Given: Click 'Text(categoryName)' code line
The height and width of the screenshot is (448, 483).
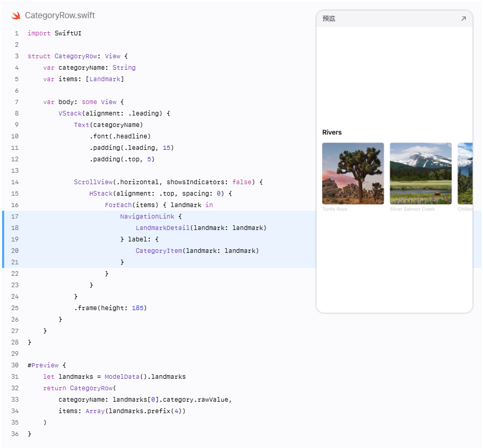Looking at the screenshot, I should [x=108, y=125].
